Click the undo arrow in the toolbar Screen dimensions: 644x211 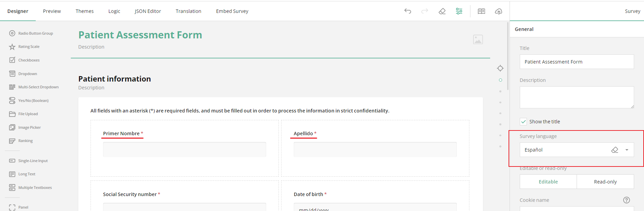[407, 11]
